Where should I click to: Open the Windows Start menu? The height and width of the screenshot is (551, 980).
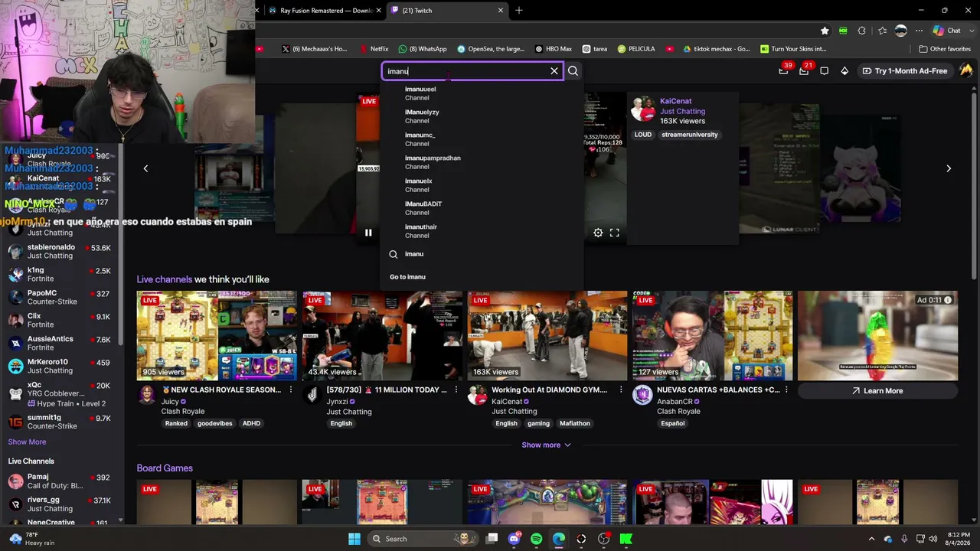[x=354, y=539]
